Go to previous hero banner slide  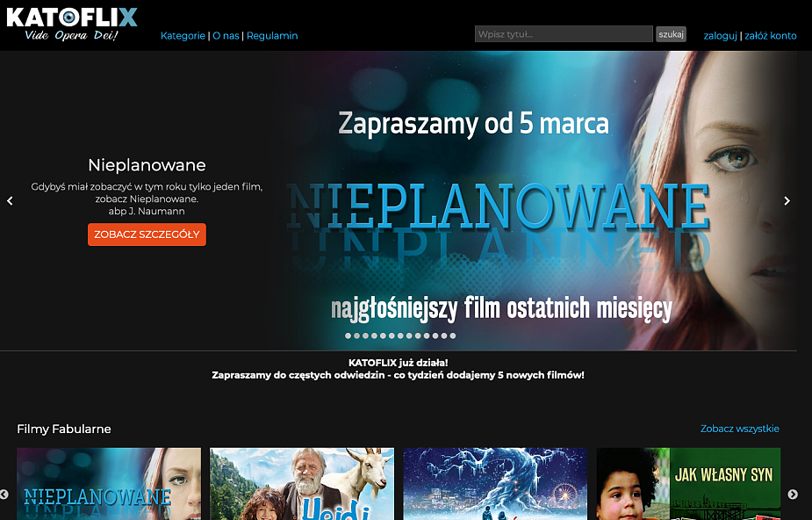(x=11, y=201)
